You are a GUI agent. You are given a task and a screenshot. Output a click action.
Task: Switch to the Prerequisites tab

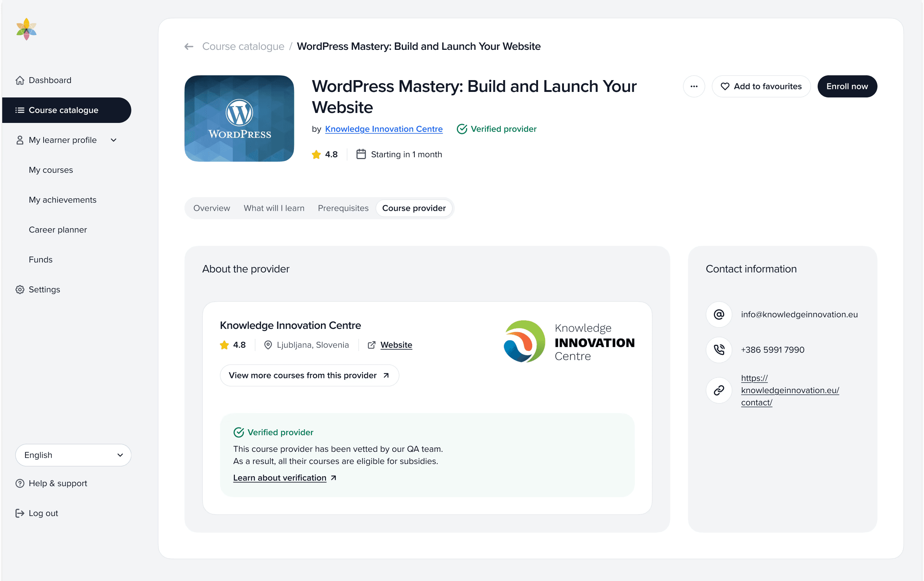[343, 208]
